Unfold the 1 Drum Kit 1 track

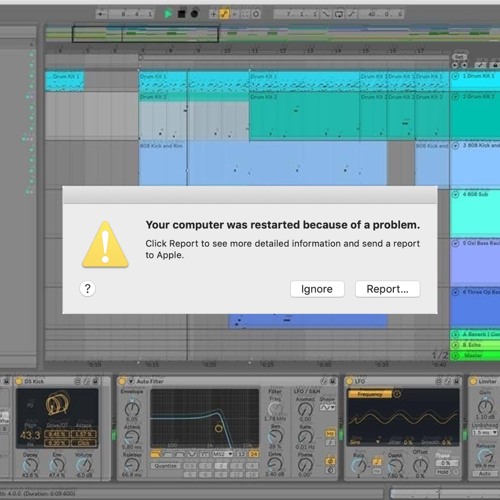[x=455, y=76]
